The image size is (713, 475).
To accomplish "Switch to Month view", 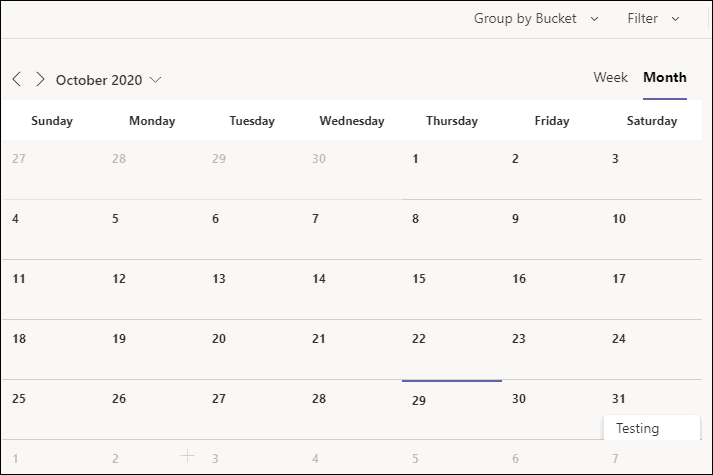I will pos(665,78).
